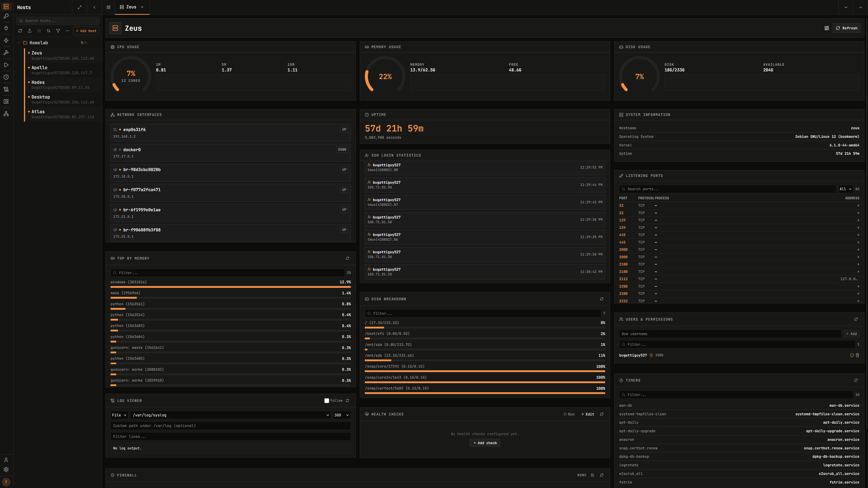Focus the Filter lines field in Log Viewer

click(231, 436)
